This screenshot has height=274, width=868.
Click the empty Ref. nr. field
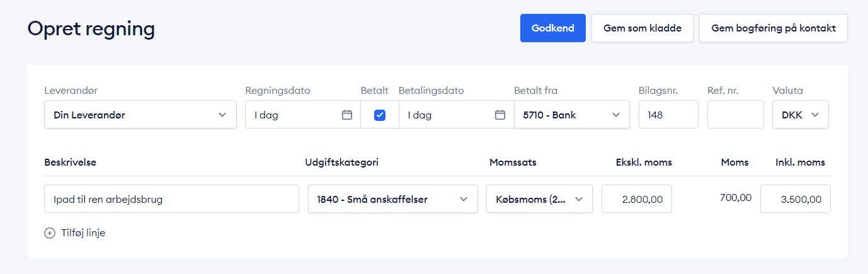[x=736, y=115]
